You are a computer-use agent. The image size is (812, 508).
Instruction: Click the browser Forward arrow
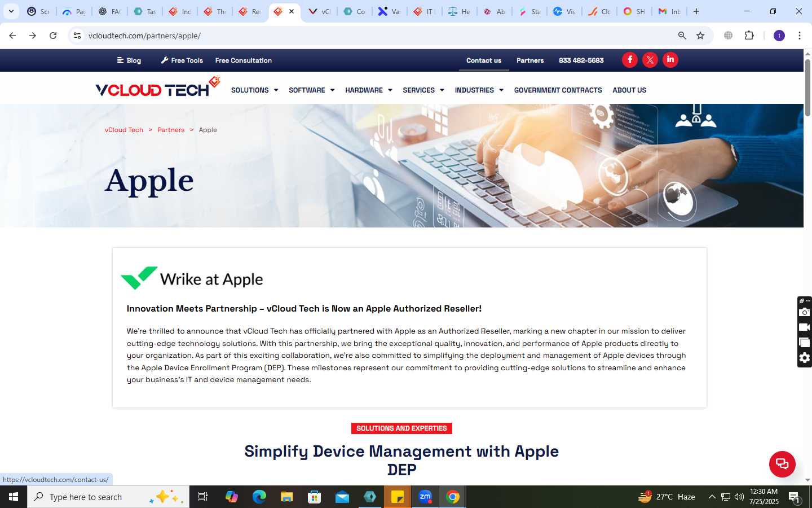pos(33,36)
